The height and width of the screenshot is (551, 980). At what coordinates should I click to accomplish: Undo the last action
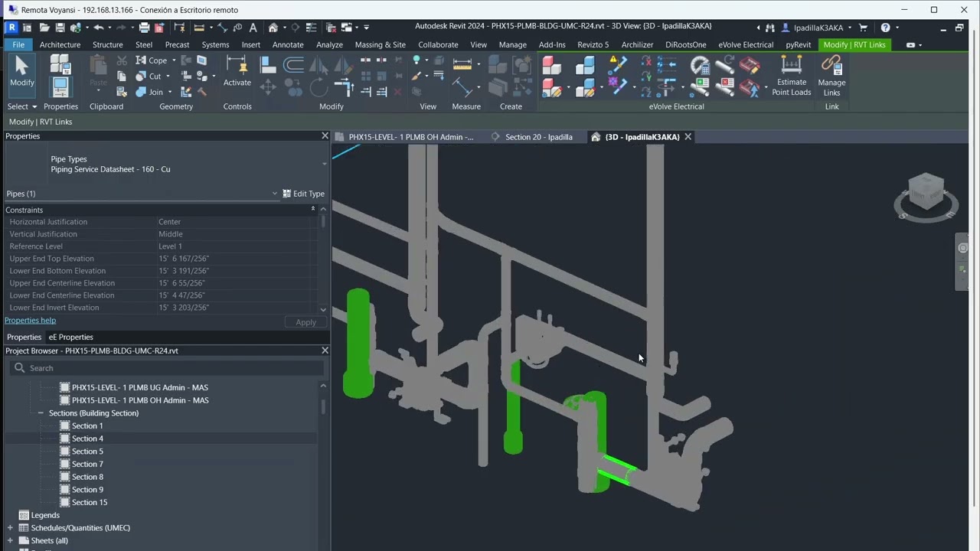tap(99, 28)
